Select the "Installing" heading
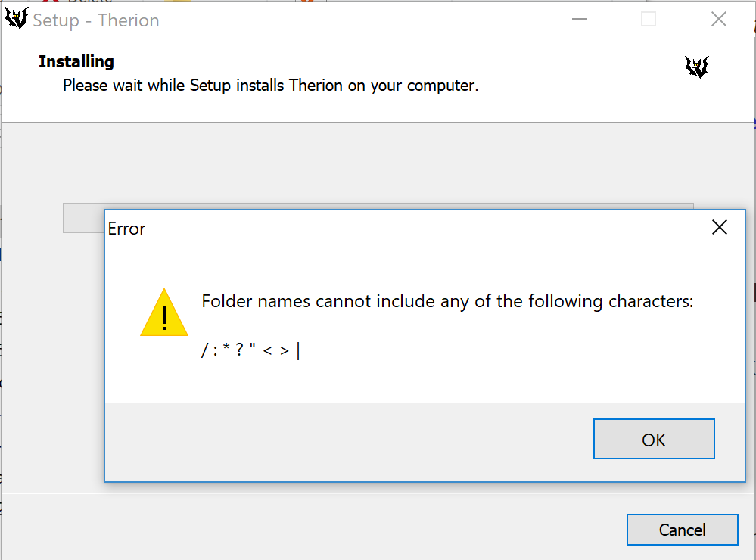The width and height of the screenshot is (756, 560). pyautogui.click(x=76, y=62)
